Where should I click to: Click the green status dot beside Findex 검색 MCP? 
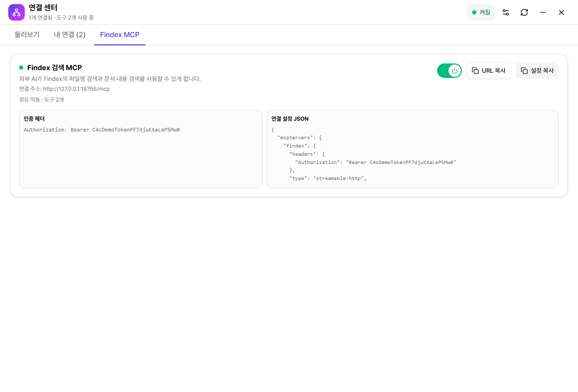[21, 68]
